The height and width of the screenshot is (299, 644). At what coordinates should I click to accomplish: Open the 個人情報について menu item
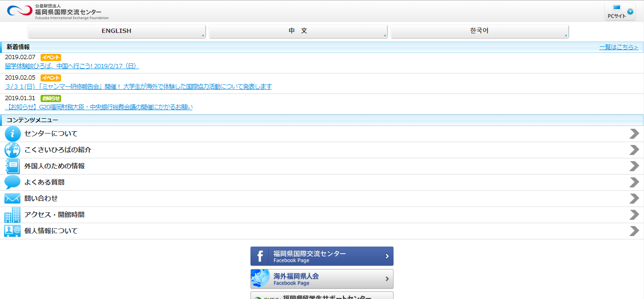322,231
